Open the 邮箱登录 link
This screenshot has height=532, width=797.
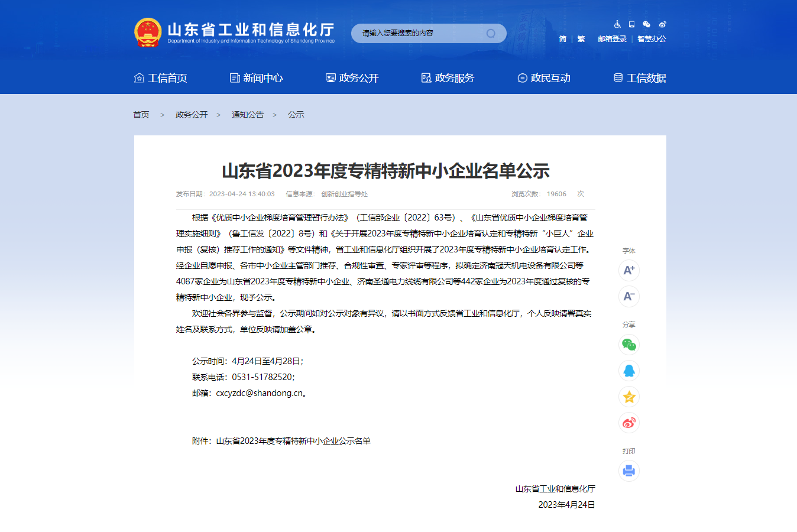612,39
